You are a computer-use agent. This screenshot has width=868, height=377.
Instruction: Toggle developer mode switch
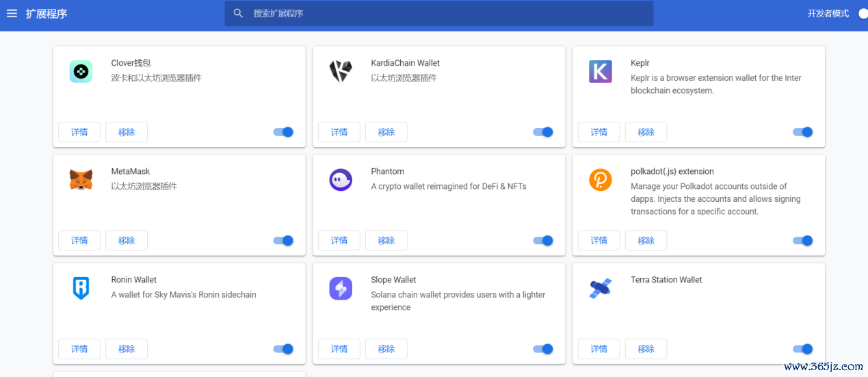pyautogui.click(x=861, y=14)
